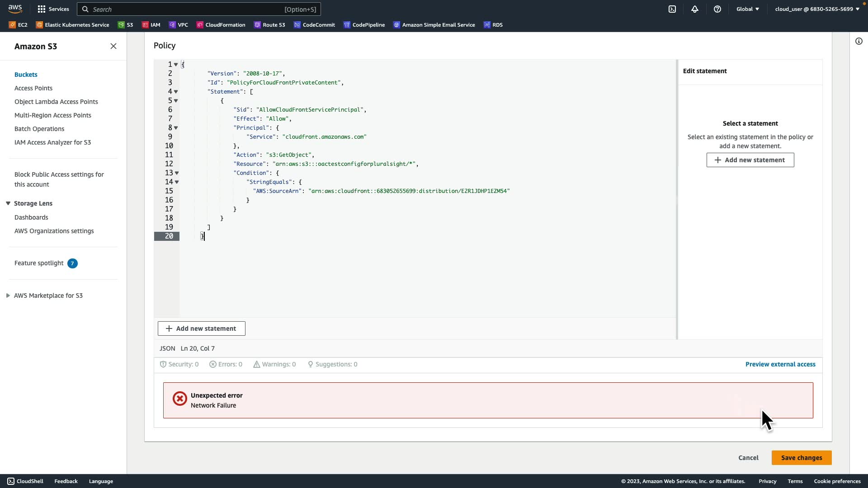Click Preview external access link

click(x=780, y=364)
